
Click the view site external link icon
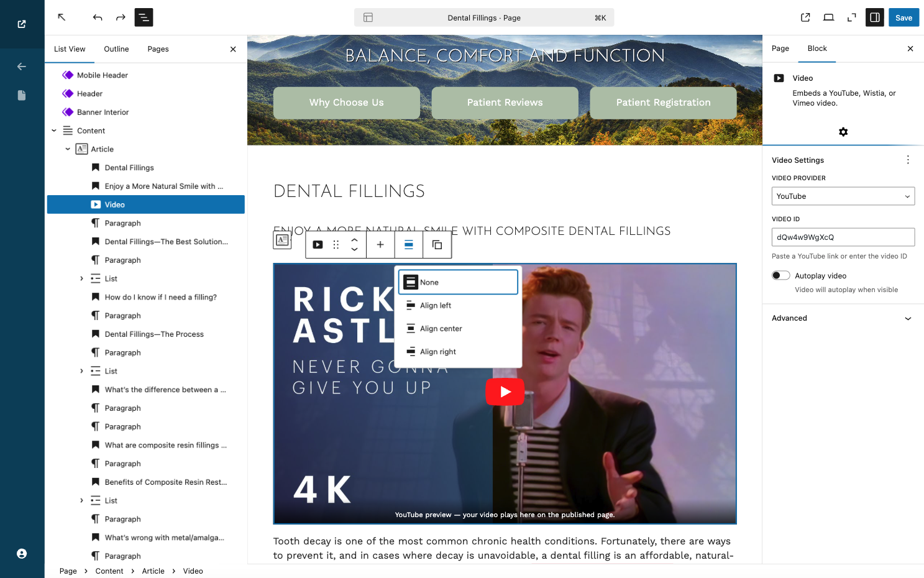pos(22,24)
